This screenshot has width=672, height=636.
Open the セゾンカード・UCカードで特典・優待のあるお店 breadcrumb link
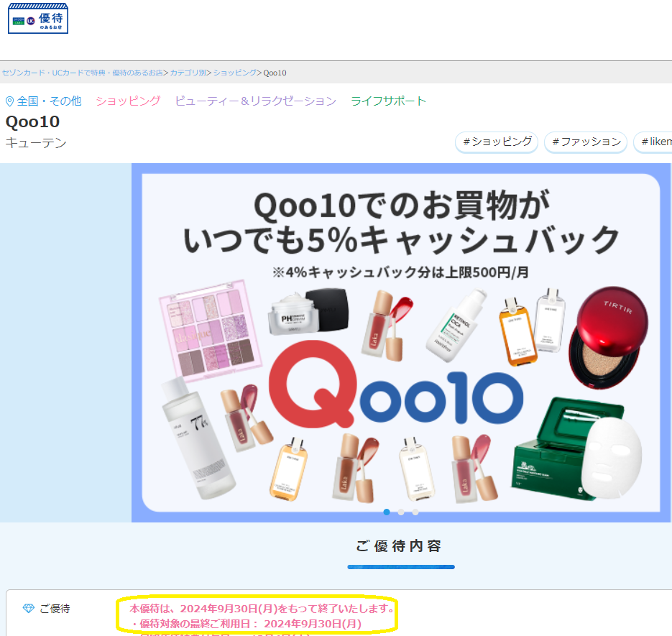point(82,73)
